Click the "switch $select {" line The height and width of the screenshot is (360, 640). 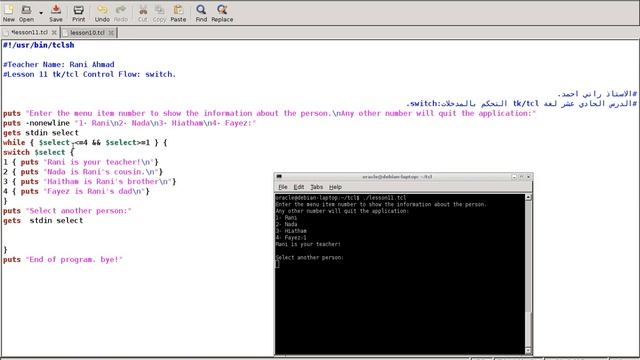click(39, 152)
